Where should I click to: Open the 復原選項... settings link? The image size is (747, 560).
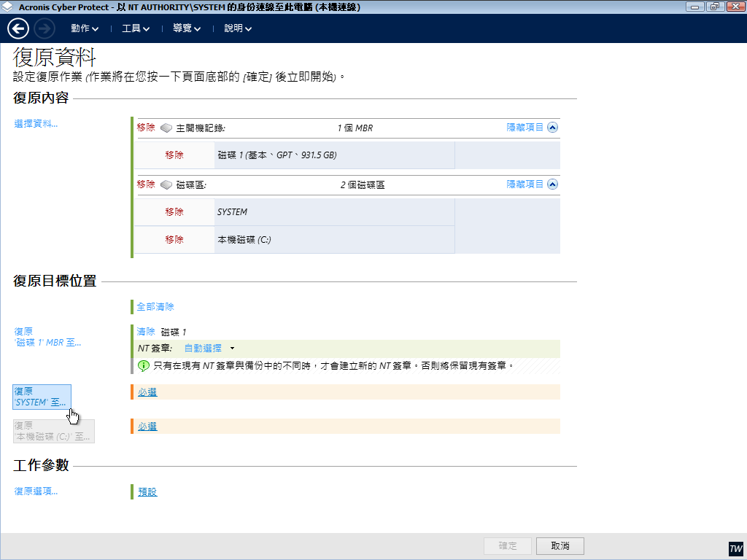36,491
